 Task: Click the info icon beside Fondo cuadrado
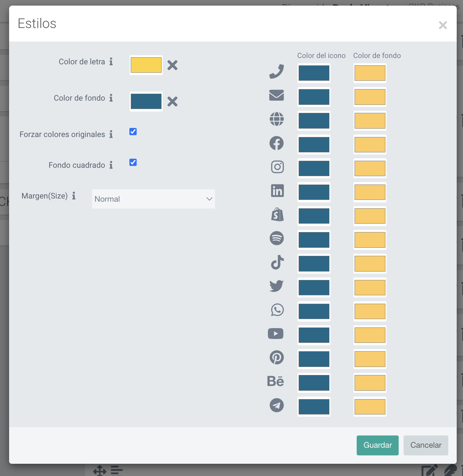click(111, 165)
